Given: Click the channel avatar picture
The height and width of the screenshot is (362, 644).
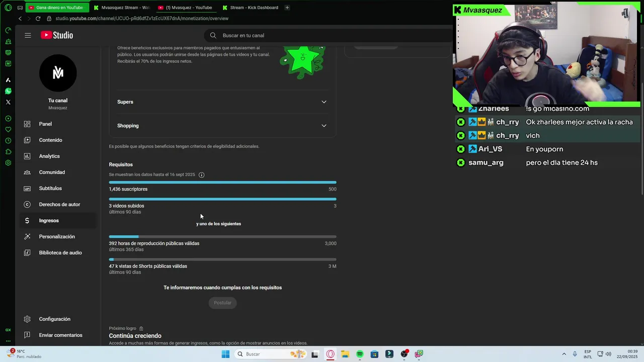Looking at the screenshot, I should click(x=58, y=73).
